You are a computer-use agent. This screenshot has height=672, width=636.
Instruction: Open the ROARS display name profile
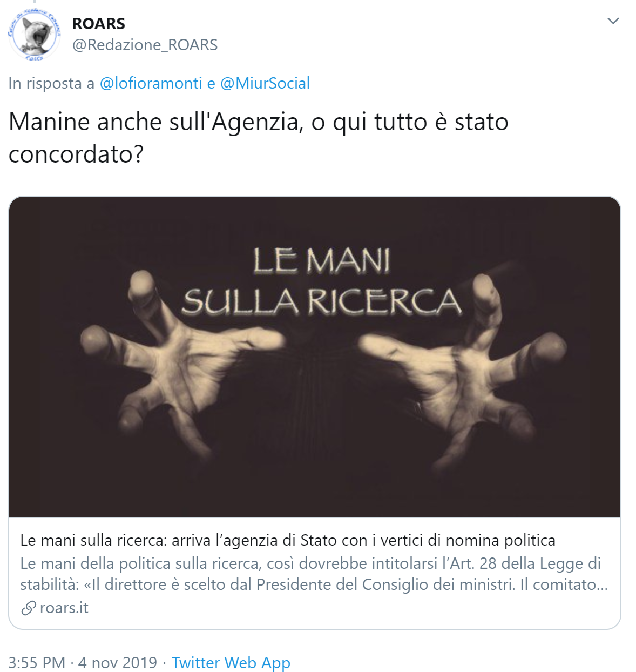click(x=99, y=24)
